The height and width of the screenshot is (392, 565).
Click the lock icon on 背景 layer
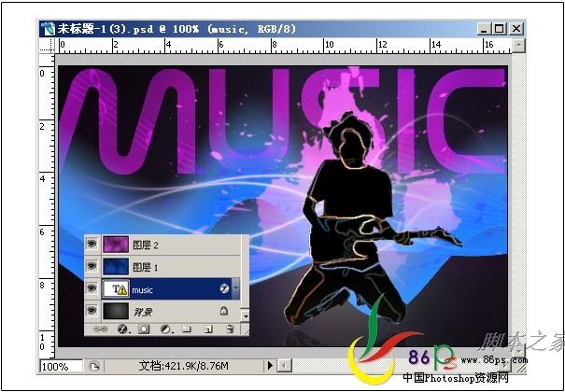pos(224,311)
